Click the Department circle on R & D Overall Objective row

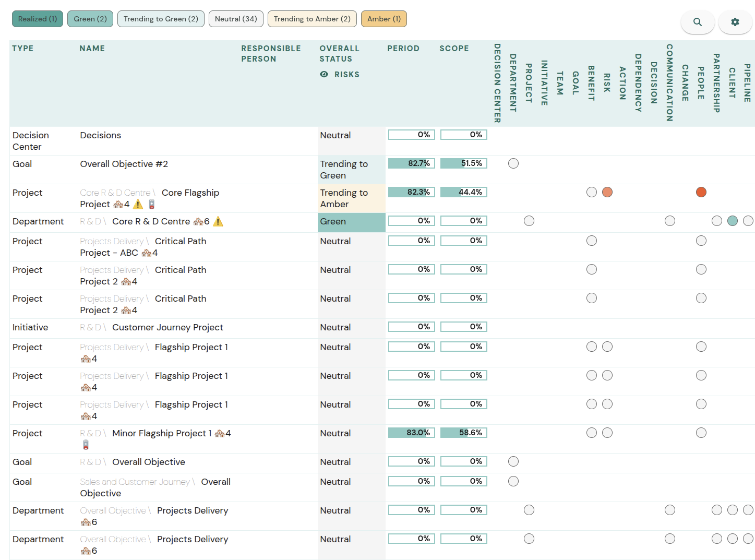click(513, 461)
